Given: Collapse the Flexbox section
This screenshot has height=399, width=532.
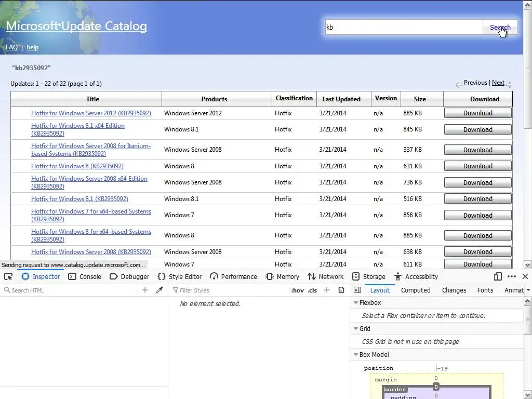Looking at the screenshot, I should 356,303.
